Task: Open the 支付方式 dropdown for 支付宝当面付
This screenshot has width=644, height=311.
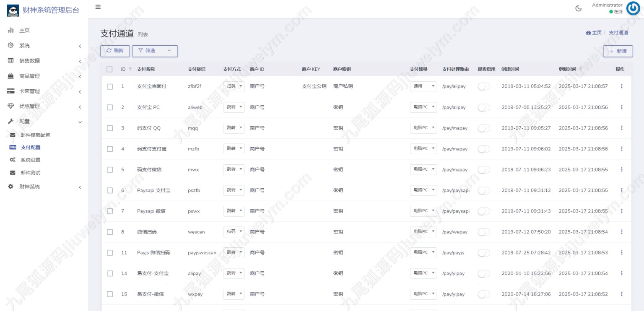Action: click(234, 86)
